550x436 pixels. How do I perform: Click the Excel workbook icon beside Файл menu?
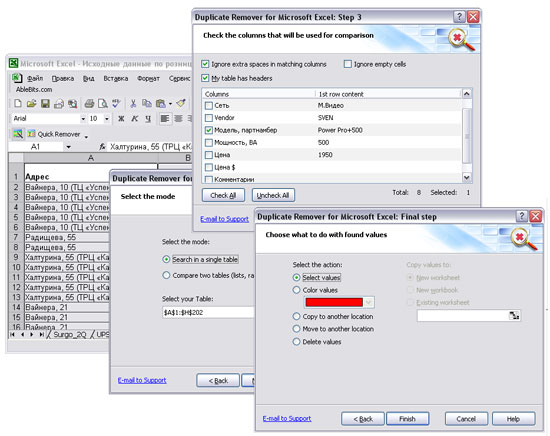tap(17, 78)
